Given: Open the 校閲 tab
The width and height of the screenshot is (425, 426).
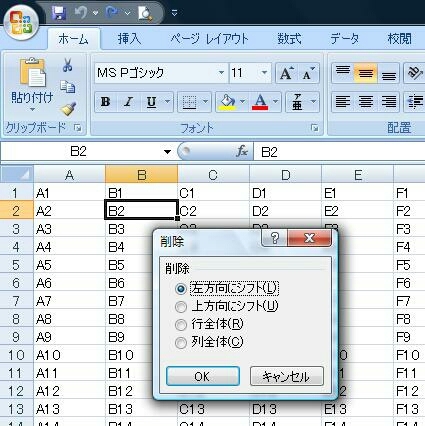Looking at the screenshot, I should click(399, 39).
